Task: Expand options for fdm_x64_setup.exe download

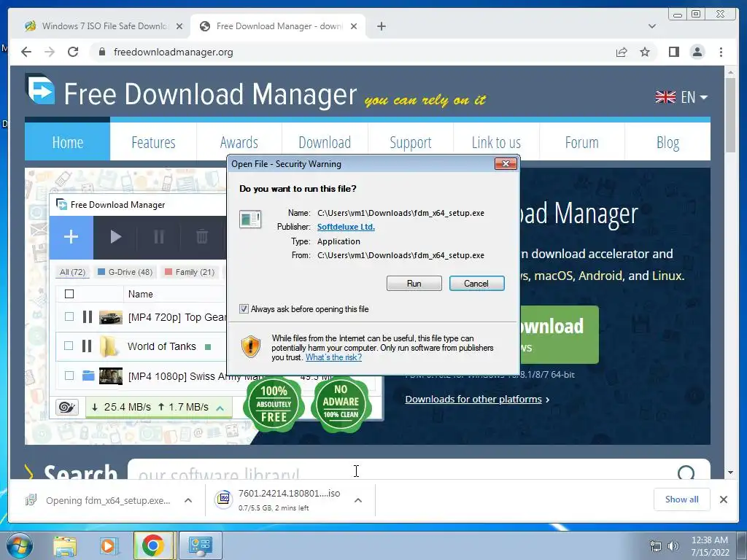Action: tap(188, 500)
